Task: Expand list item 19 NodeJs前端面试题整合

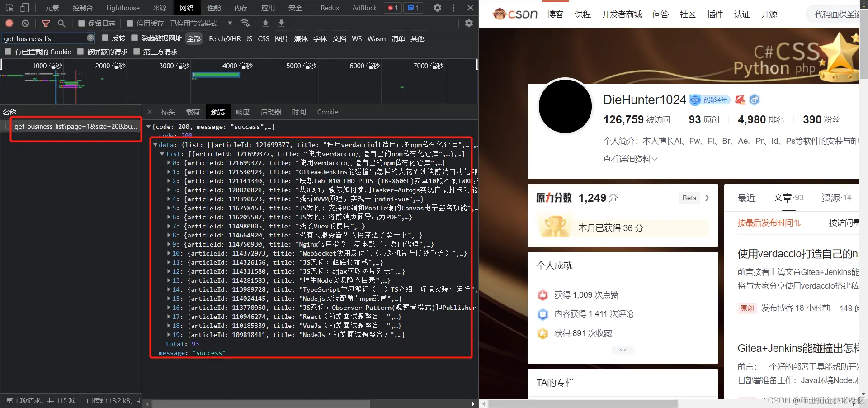Action: [x=169, y=335]
